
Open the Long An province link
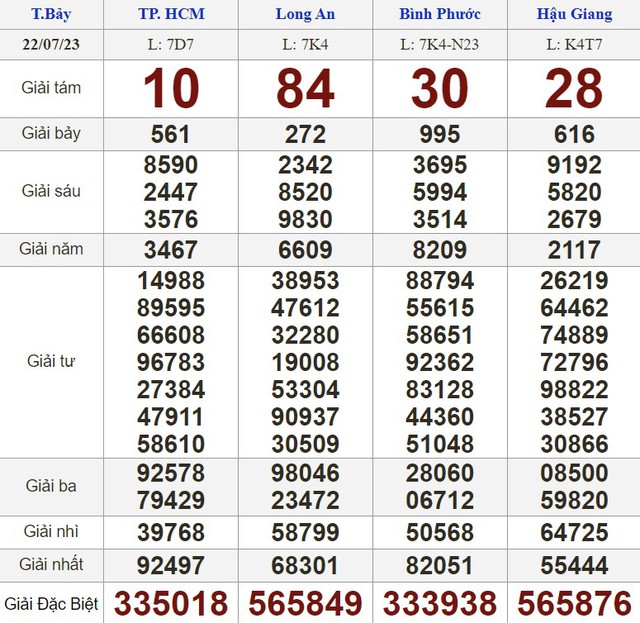pyautogui.click(x=305, y=14)
